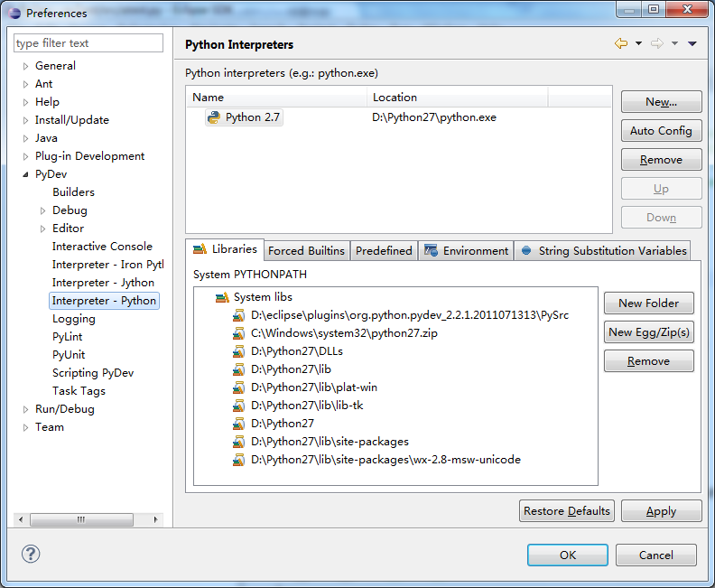Expand the Ant preferences node
Screen dimensions: 715x588
click(x=25, y=84)
